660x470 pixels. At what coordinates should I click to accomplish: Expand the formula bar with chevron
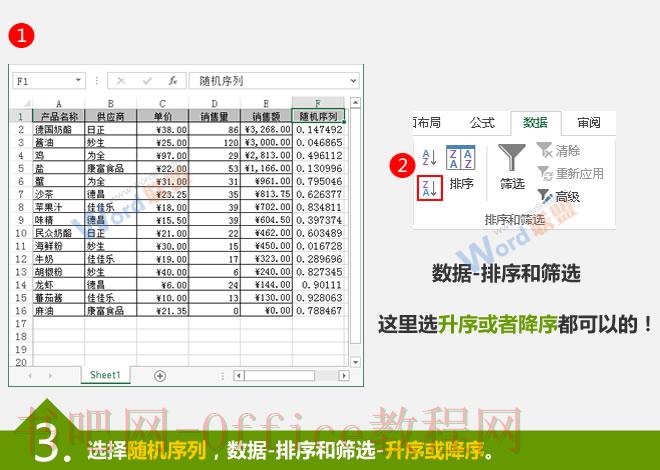click(353, 80)
